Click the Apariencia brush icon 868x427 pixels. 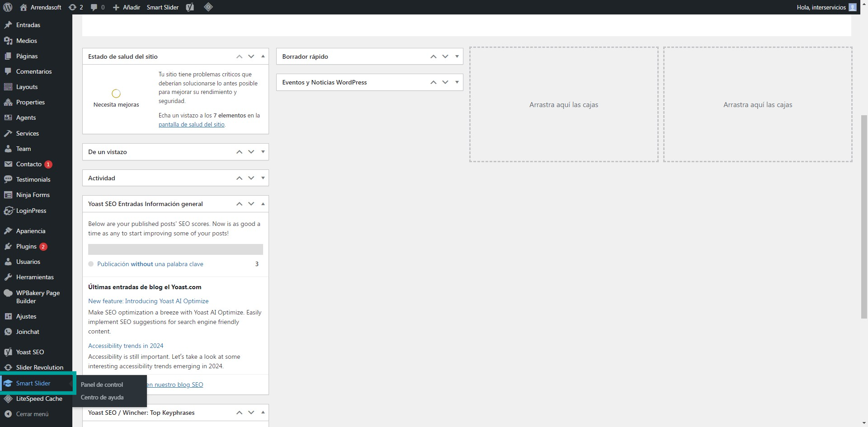coord(8,231)
